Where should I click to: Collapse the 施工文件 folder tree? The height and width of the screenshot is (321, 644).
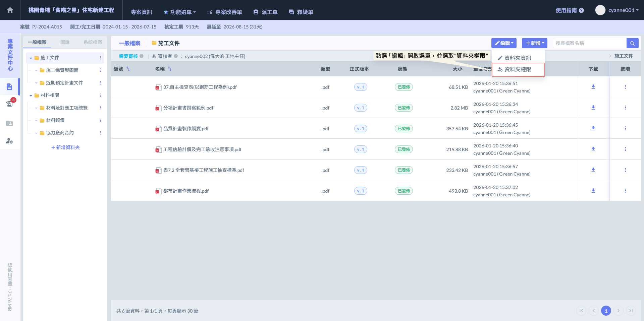[31, 58]
